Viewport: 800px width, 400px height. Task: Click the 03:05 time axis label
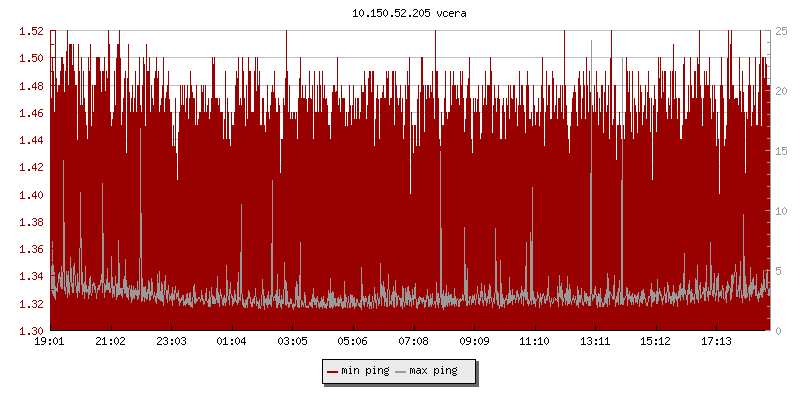point(292,341)
